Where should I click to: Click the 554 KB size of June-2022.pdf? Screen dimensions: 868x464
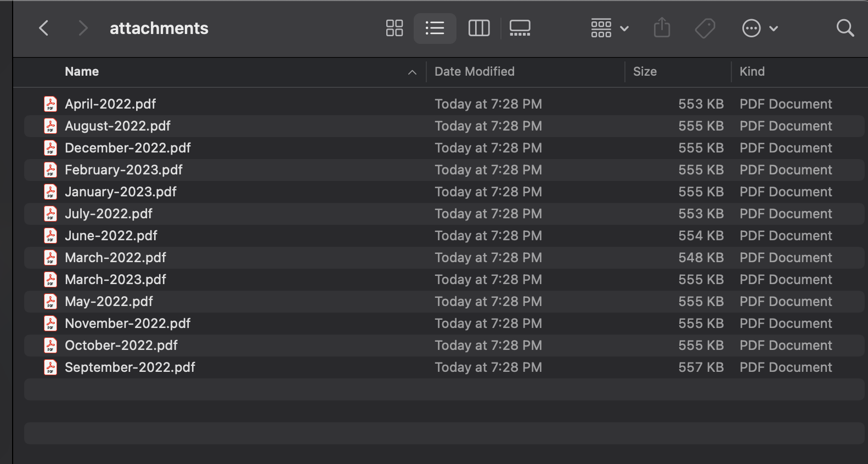[x=701, y=236]
